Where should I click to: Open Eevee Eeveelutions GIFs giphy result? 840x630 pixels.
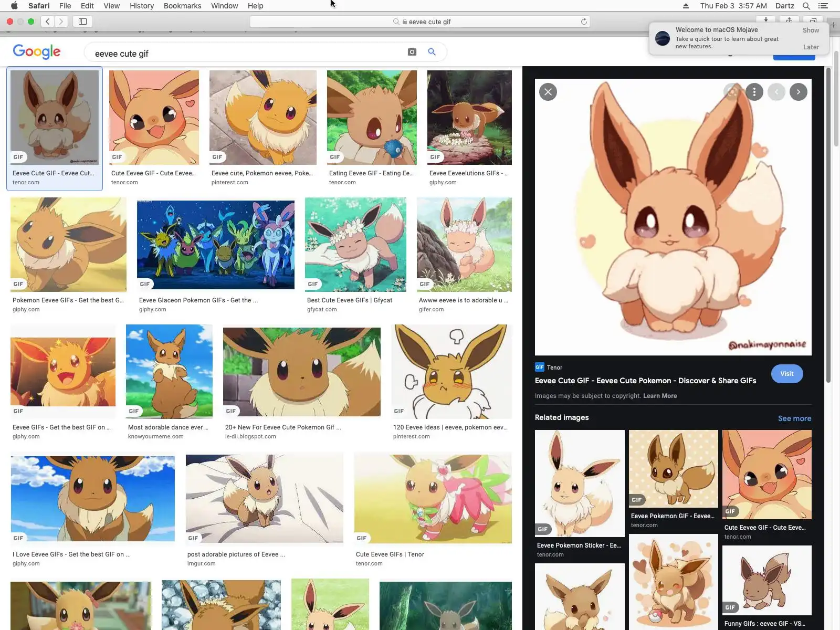[469, 118]
